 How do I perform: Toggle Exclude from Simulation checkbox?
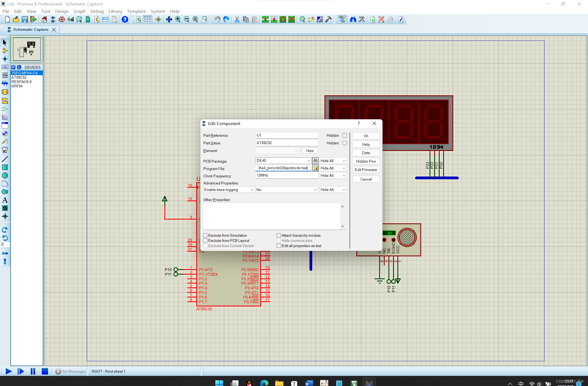(205, 235)
